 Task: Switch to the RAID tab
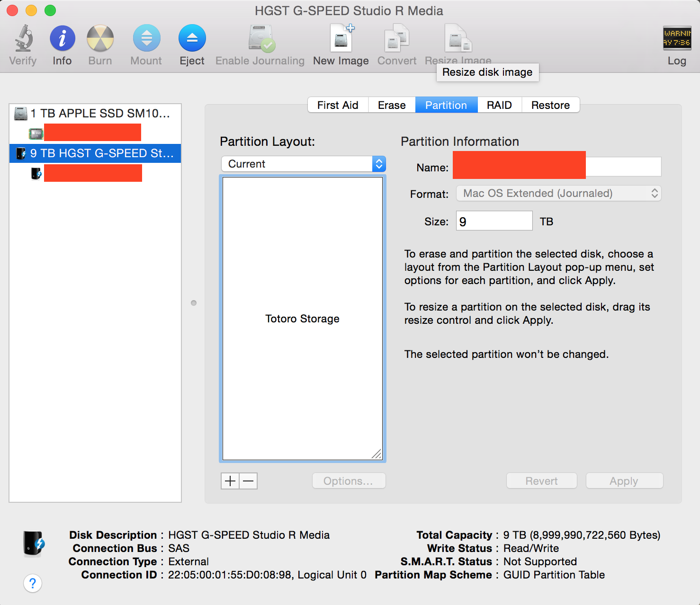click(499, 105)
